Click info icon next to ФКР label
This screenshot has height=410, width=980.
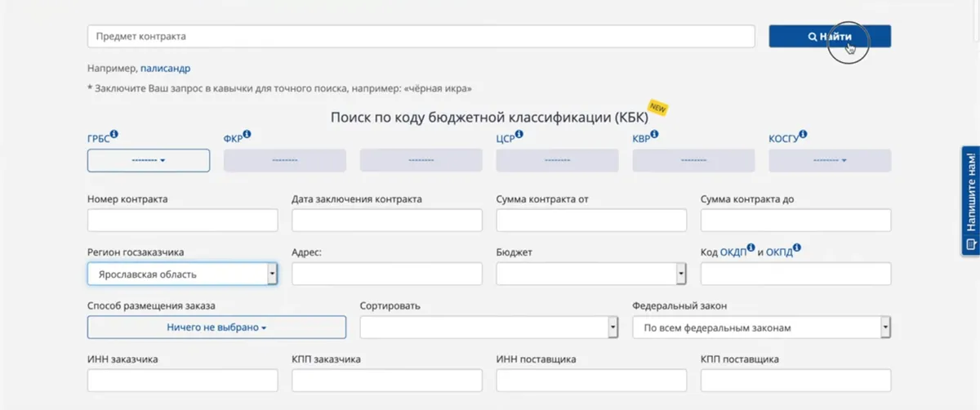point(247,135)
